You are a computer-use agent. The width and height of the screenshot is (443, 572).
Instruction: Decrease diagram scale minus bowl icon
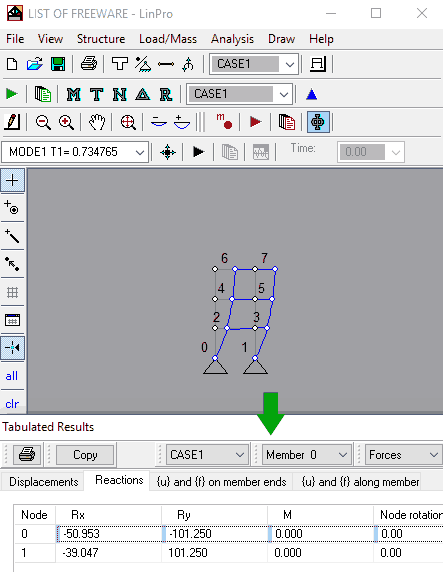click(159, 122)
